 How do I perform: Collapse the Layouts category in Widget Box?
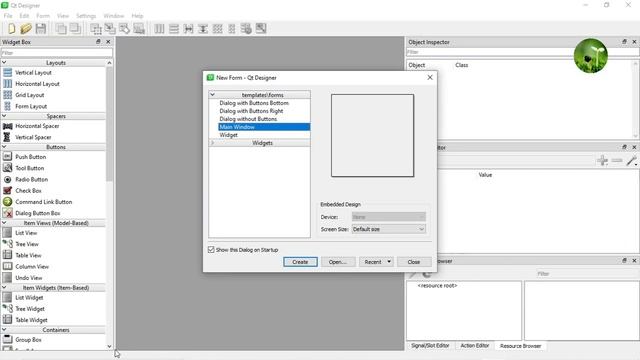click(x=4, y=62)
